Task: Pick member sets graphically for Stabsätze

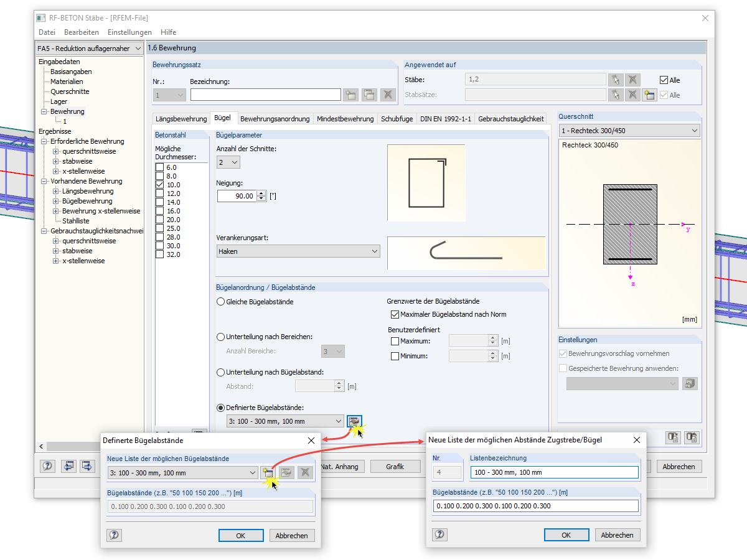Action: click(x=616, y=95)
